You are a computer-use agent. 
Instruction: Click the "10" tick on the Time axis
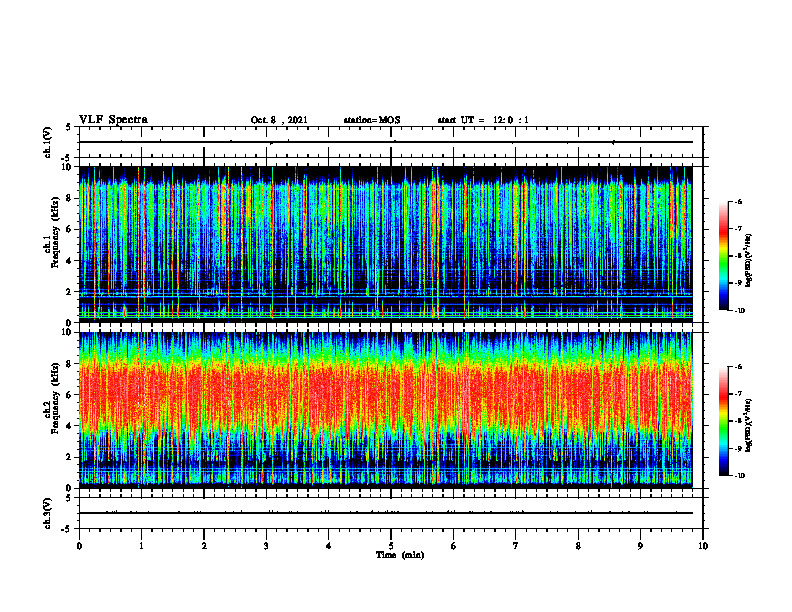coord(703,546)
